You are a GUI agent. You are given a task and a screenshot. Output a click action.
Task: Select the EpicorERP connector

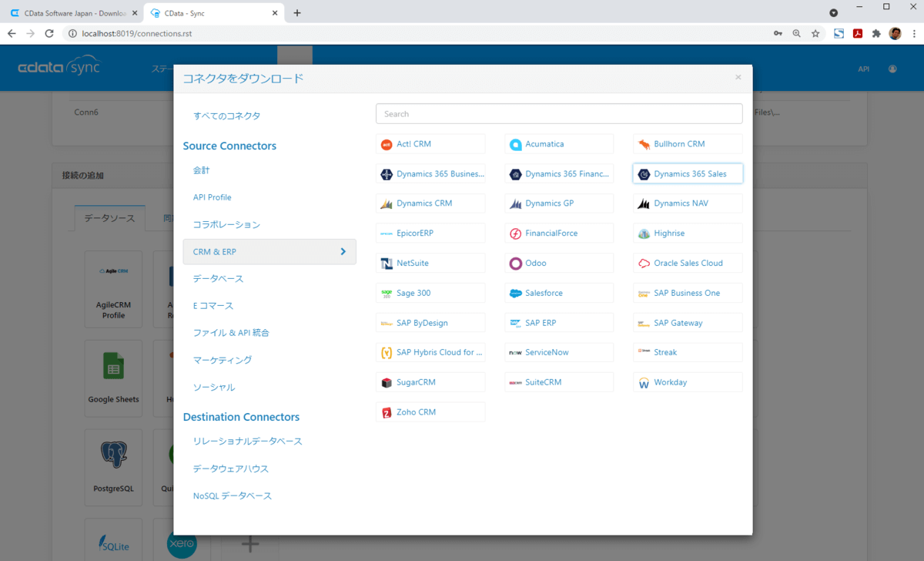(x=430, y=233)
